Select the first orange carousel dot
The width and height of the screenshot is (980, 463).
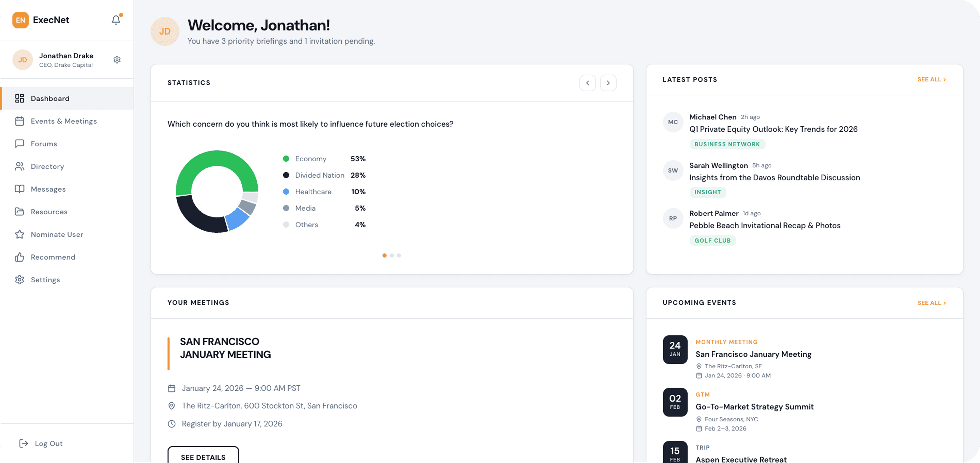(x=384, y=255)
